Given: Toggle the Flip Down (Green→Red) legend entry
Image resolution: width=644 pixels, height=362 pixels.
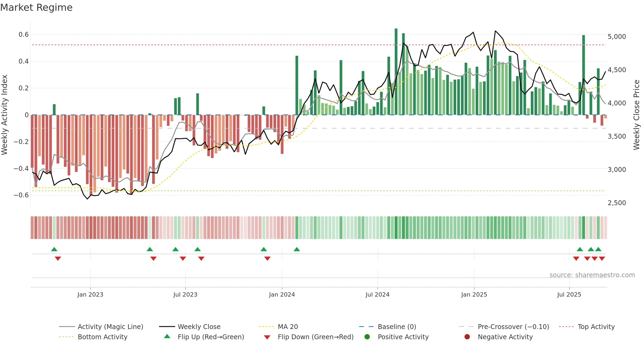Looking at the screenshot, I should (x=309, y=337).
